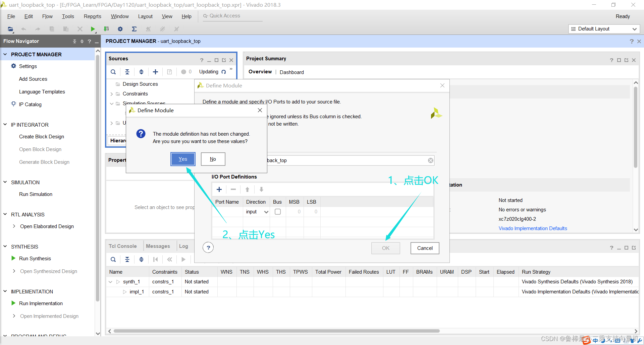Viewport: 644px width, 345px height.
Task: Collapse synth_1 row in Design Runs
Action: 110,282
